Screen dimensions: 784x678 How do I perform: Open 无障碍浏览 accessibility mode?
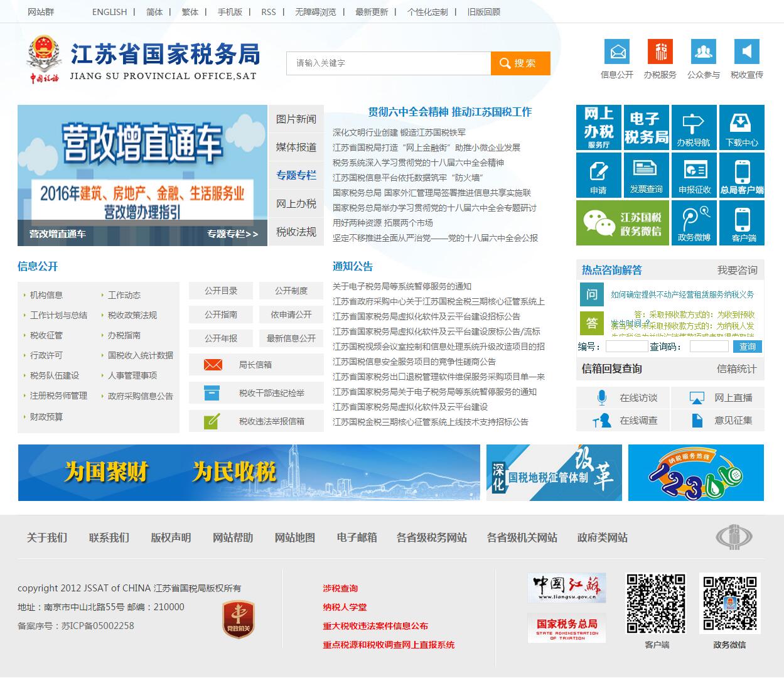coord(316,12)
